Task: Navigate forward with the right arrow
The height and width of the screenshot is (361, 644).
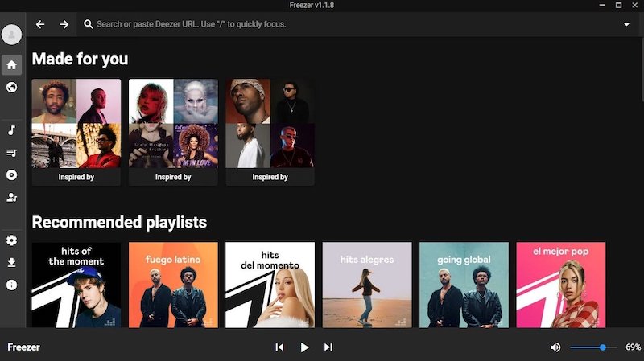Action: tap(64, 25)
